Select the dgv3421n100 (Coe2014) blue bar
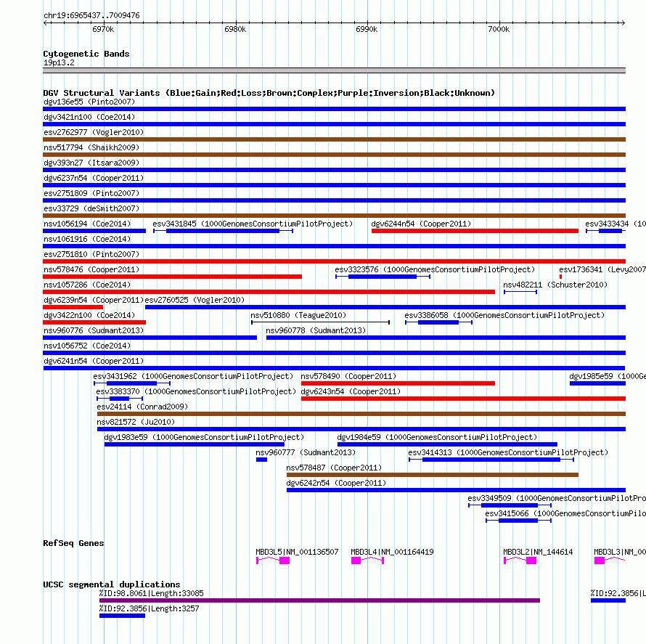Viewport: 646px width, 644px height. tap(334, 124)
